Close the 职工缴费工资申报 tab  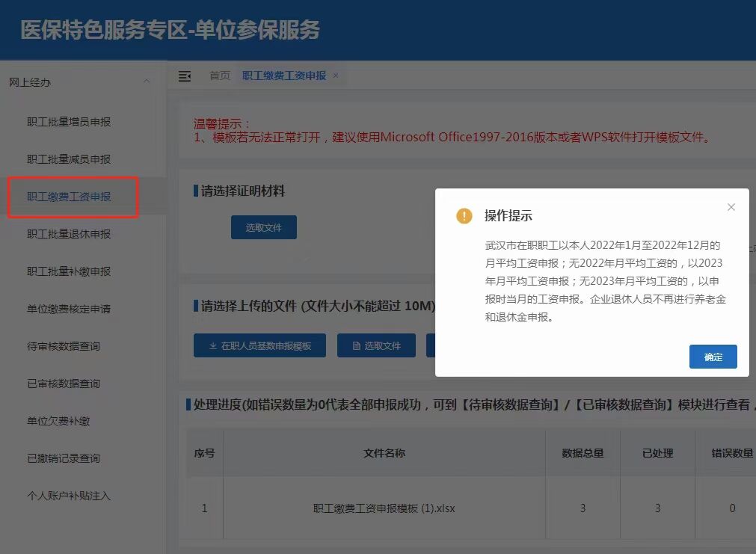[x=336, y=76]
